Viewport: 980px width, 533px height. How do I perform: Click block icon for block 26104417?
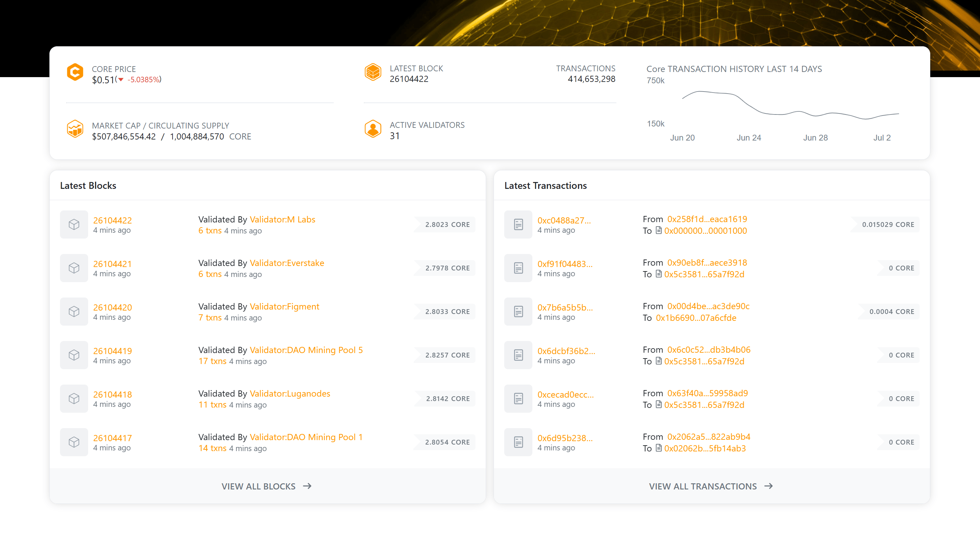(74, 442)
